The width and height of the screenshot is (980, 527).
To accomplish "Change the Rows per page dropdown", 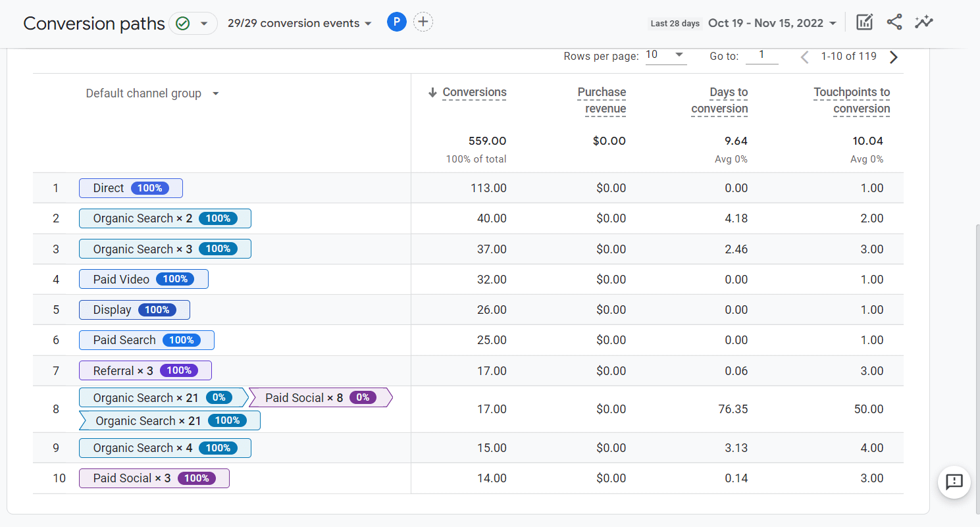I will click(665, 55).
